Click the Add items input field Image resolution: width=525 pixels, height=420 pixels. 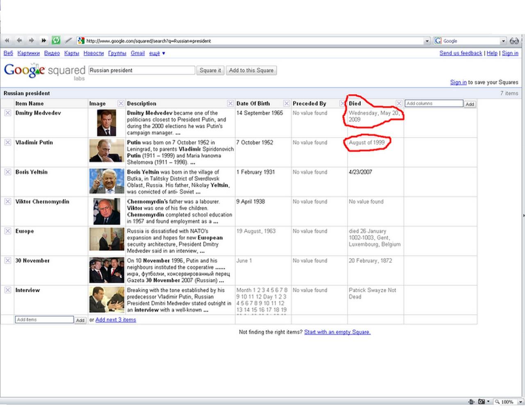45,320
